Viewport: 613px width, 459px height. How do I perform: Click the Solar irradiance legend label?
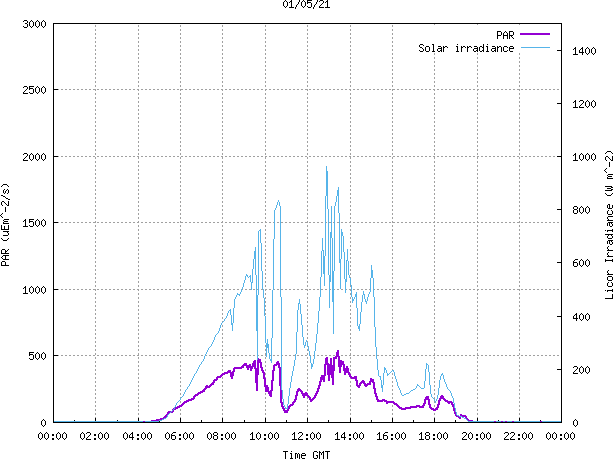pos(466,48)
